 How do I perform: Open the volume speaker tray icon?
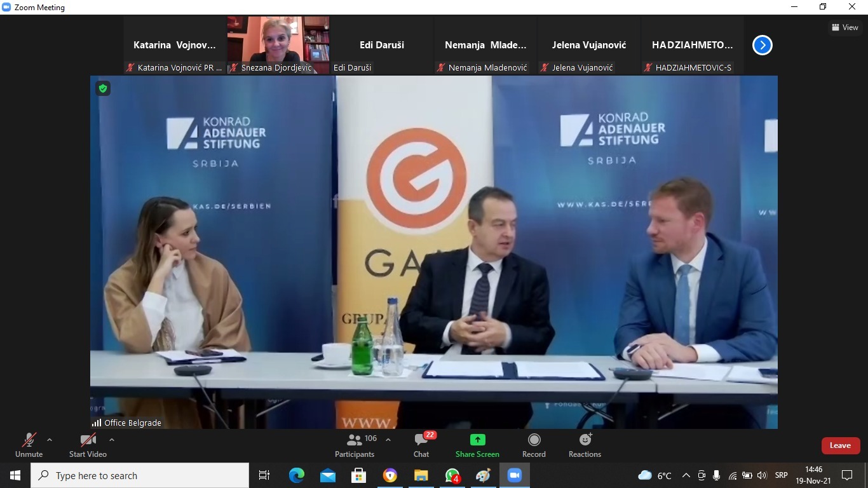click(762, 475)
